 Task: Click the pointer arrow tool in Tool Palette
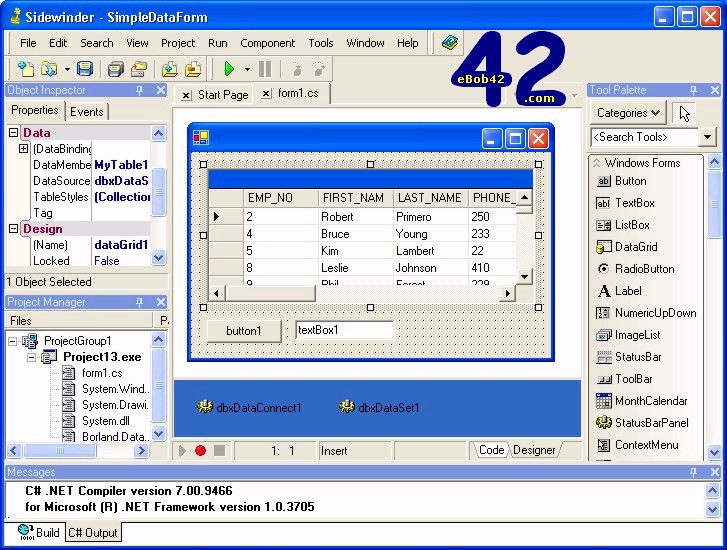tap(685, 113)
